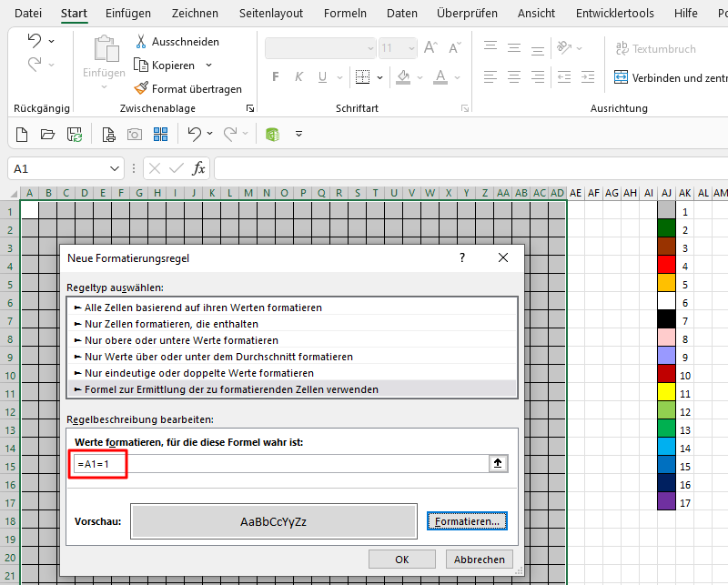Open help with the dialog question mark
Image resolution: width=728 pixels, height=585 pixels.
pyautogui.click(x=461, y=258)
